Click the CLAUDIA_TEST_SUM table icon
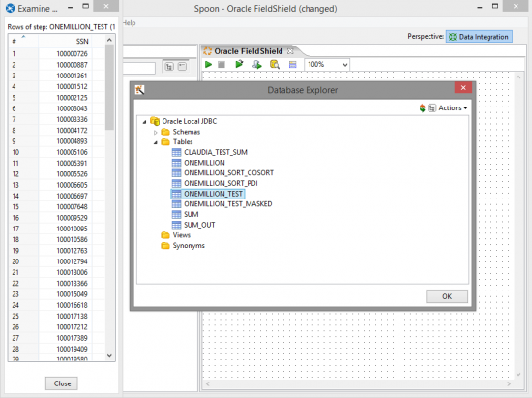Screen dimensions: 532x398 [x=176, y=152]
